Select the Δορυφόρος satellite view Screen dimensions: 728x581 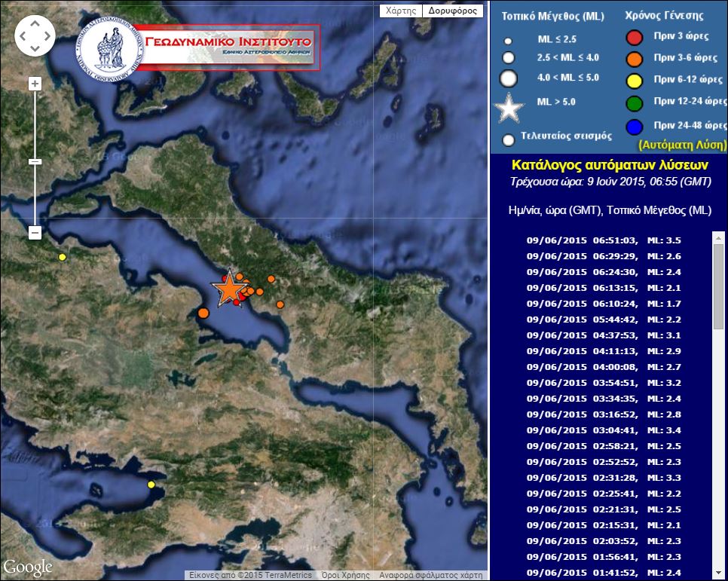click(452, 11)
